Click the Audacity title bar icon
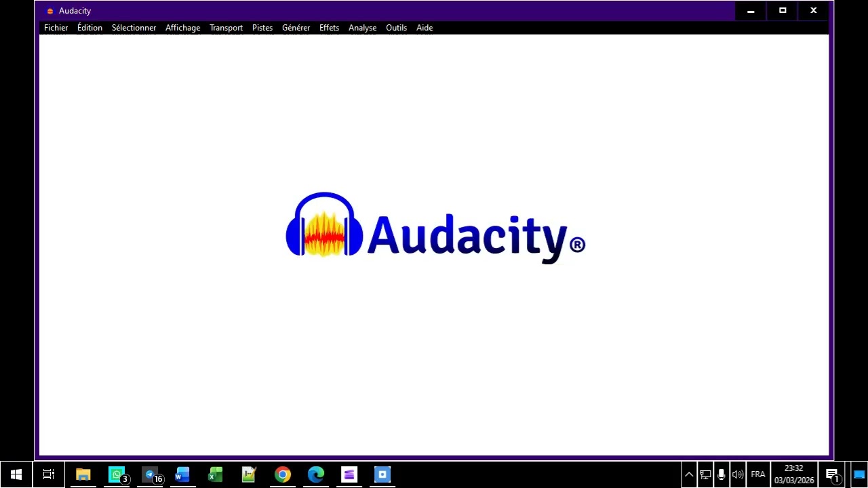The height and width of the screenshot is (488, 868). click(x=50, y=11)
